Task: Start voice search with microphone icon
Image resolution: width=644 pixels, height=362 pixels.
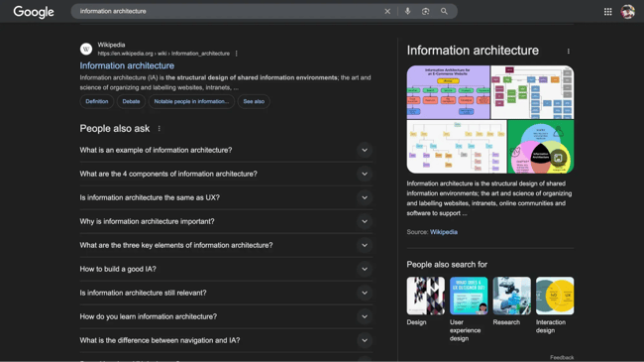Action: (407, 12)
